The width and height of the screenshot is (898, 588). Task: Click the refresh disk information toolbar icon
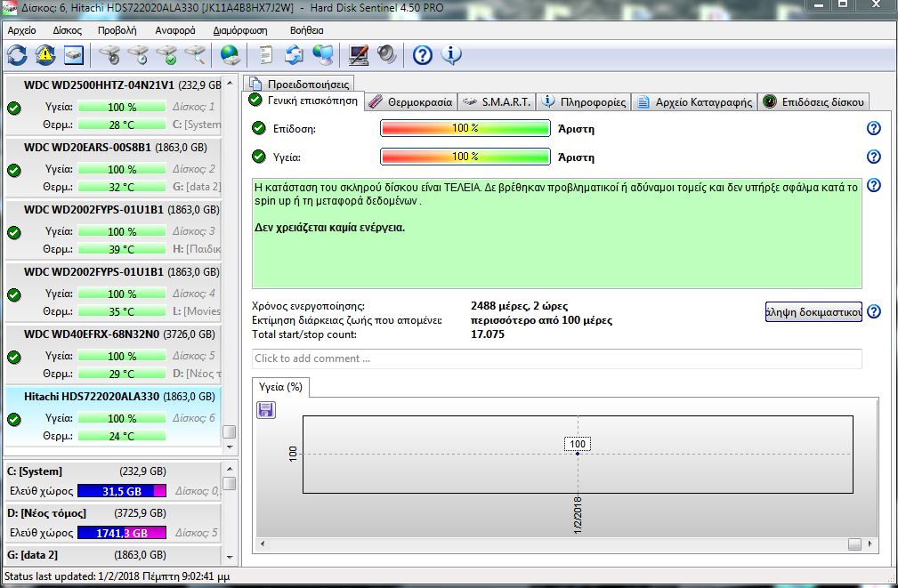pos(17,55)
